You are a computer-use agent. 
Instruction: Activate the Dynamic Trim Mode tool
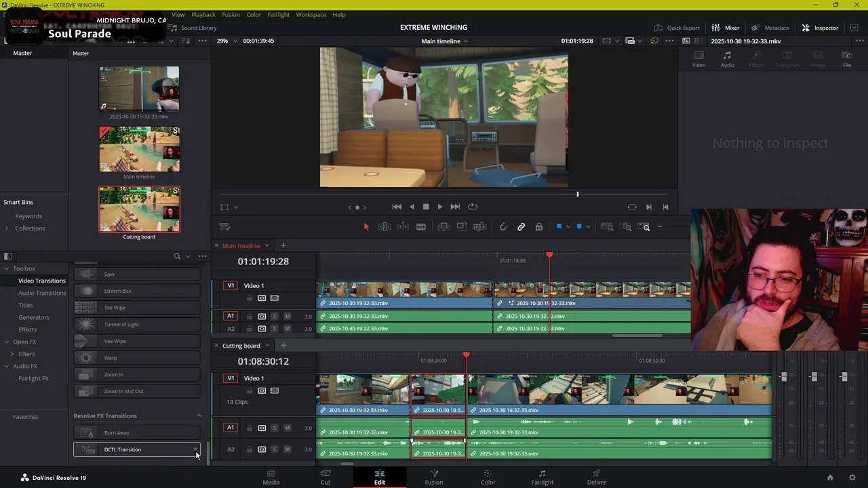[403, 227]
